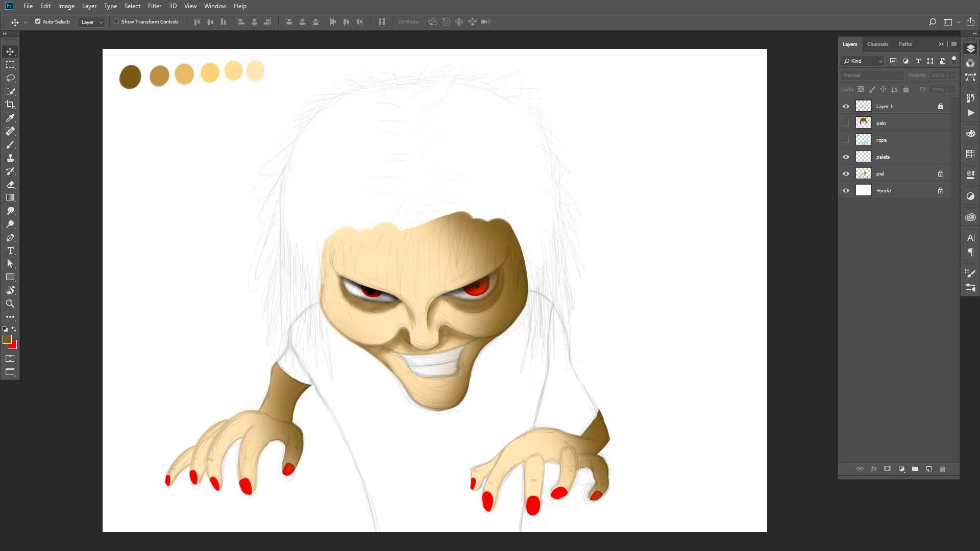The width and height of the screenshot is (980, 551).
Task: Hide the piel layer
Action: [846, 174]
